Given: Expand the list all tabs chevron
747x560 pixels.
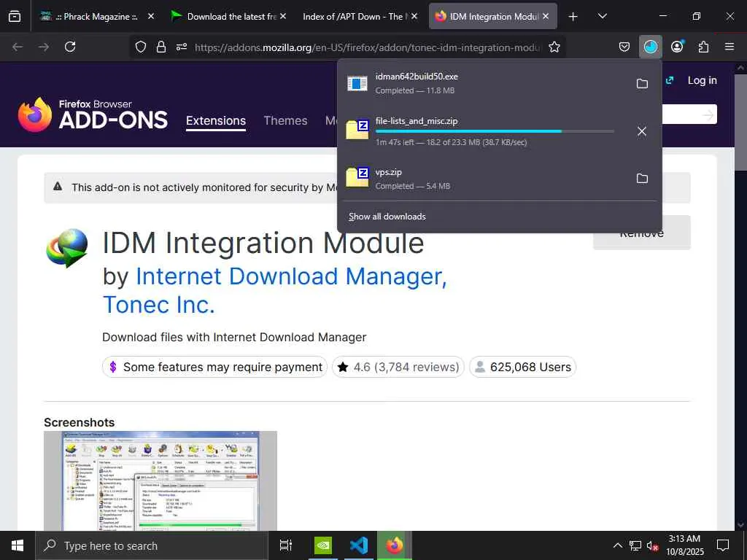Looking at the screenshot, I should [x=602, y=17].
